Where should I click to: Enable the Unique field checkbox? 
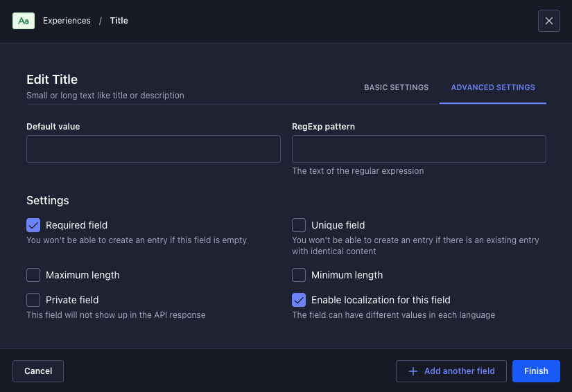tap(299, 225)
